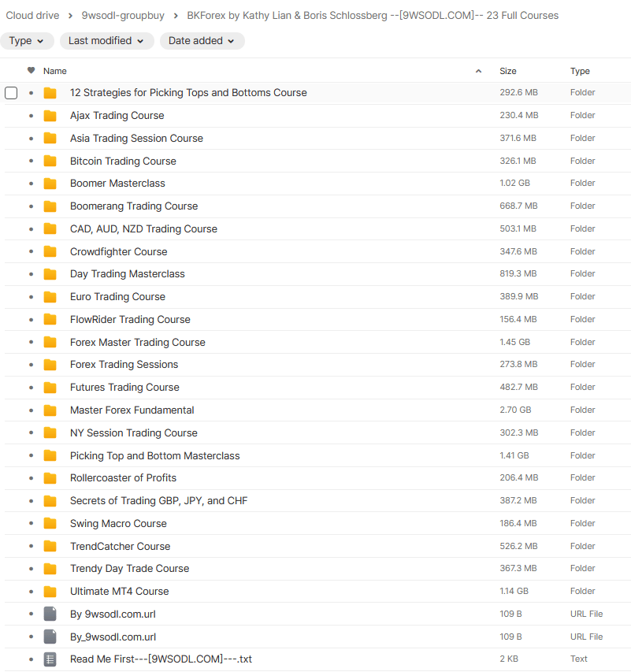Open the Forex Master Trading Course folder

[137, 342]
